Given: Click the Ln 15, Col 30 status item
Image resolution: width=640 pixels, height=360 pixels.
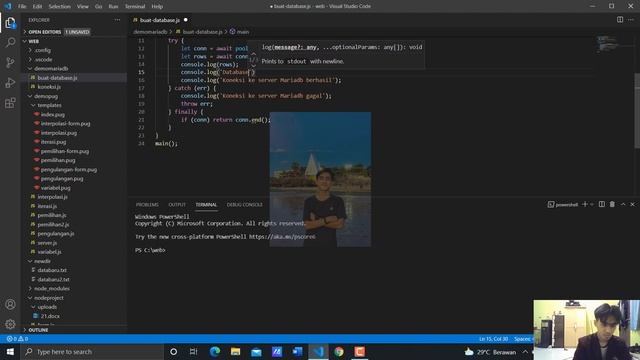Looking at the screenshot, I should click(493, 339).
